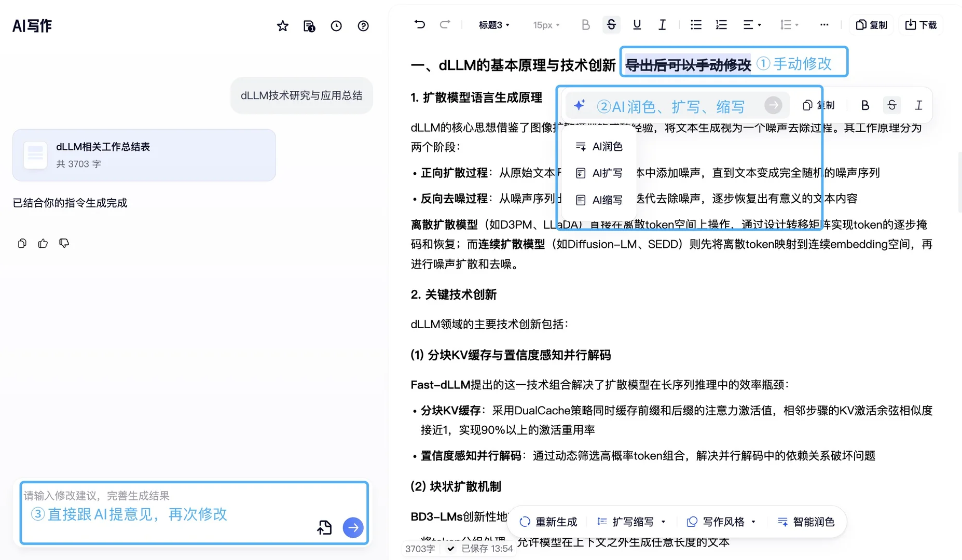Image resolution: width=962 pixels, height=560 pixels.
Task: Open the 写作风格 dropdown
Action: [x=721, y=522]
